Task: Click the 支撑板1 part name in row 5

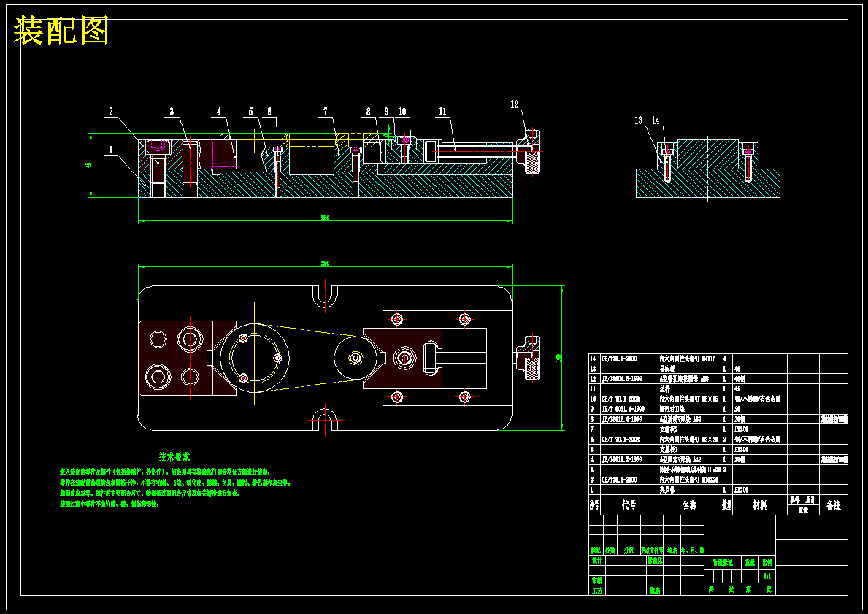Action: pos(669,450)
